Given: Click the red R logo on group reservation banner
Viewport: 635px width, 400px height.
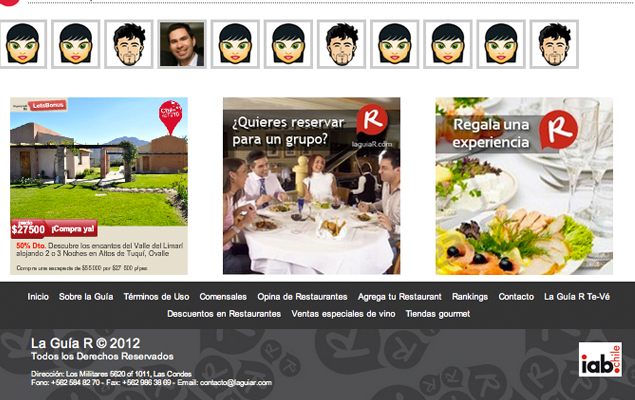Looking at the screenshot, I should [x=373, y=122].
